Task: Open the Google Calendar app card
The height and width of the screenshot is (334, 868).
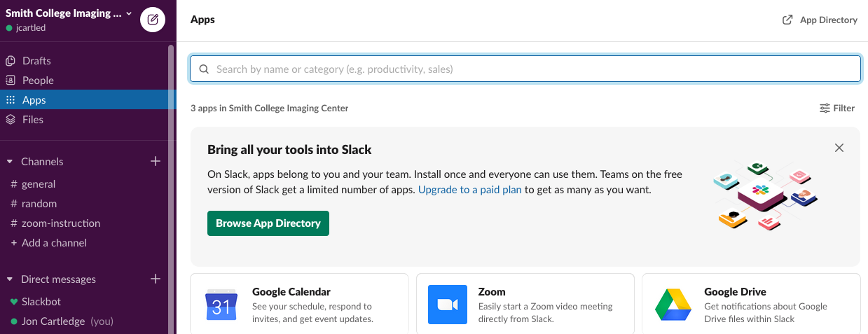Action: (x=299, y=304)
